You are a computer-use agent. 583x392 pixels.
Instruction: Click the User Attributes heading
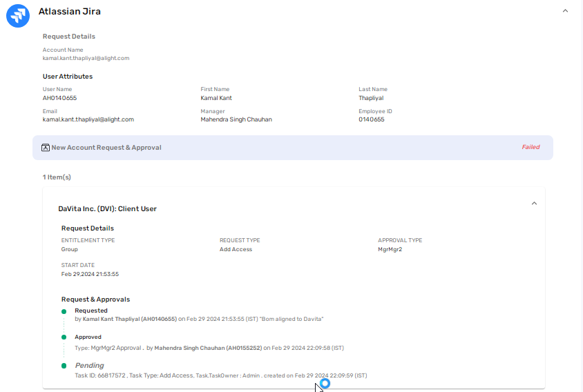point(68,77)
